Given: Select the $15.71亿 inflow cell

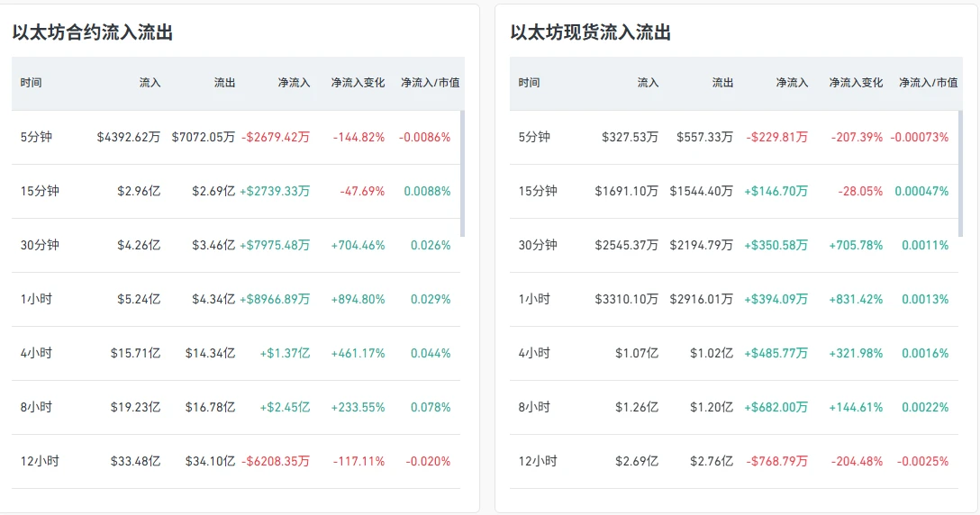Looking at the screenshot, I should [136, 353].
